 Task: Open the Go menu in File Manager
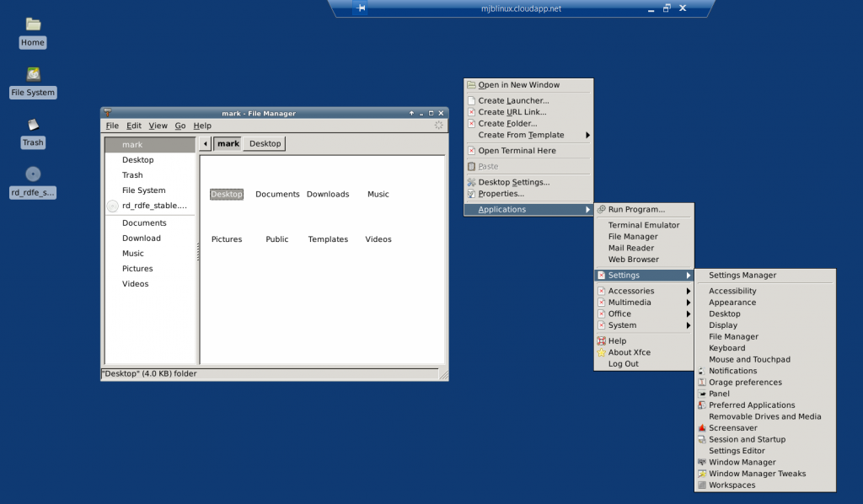[x=180, y=125]
